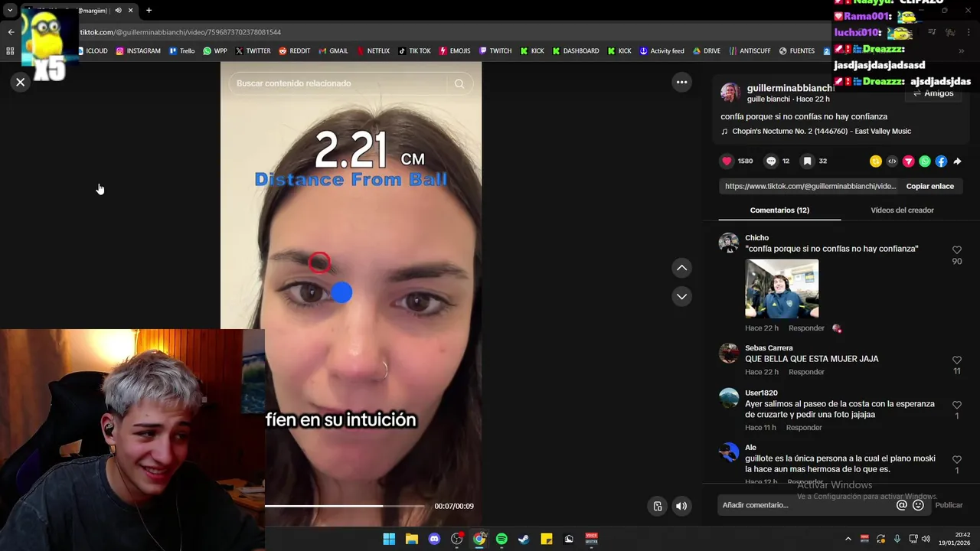Select the Comentarios (12) tab

coord(779,210)
